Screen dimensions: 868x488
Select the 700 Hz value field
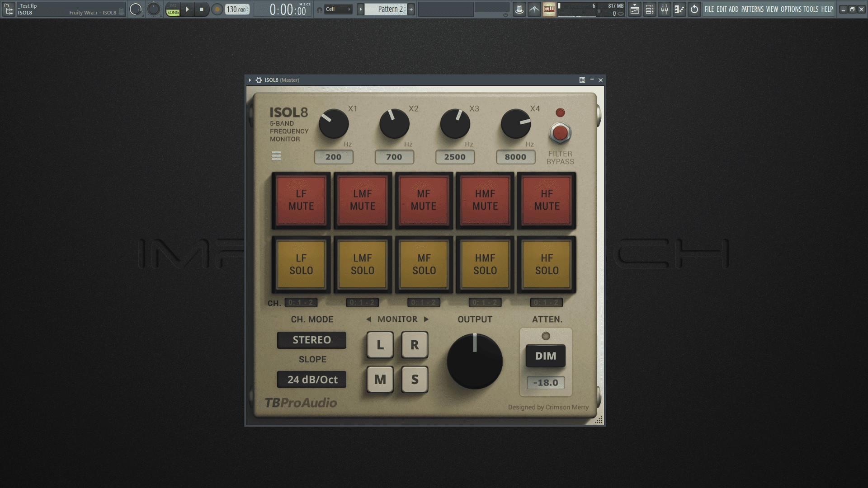(x=394, y=157)
